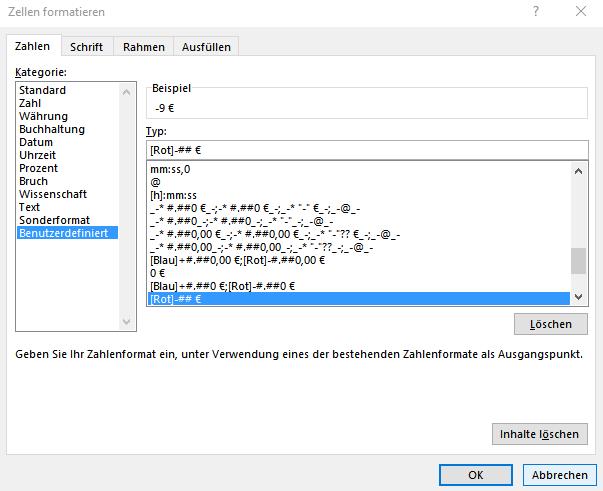Viewport: 603px width, 491px height.
Task: Select [h]:mm:ss format
Action: (359, 195)
